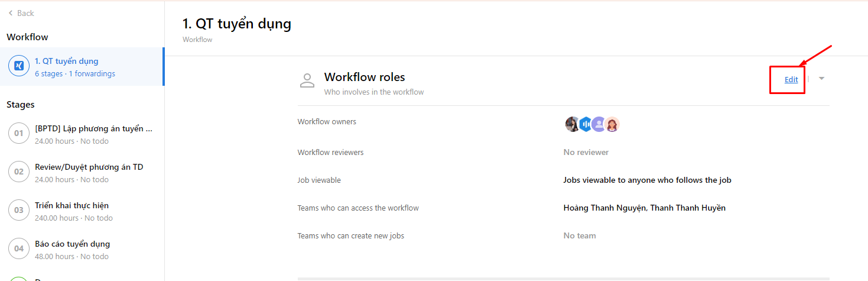Open stage [BPTD] Lập phương án tuyển
This screenshot has height=281, width=868.
pyautogui.click(x=94, y=128)
